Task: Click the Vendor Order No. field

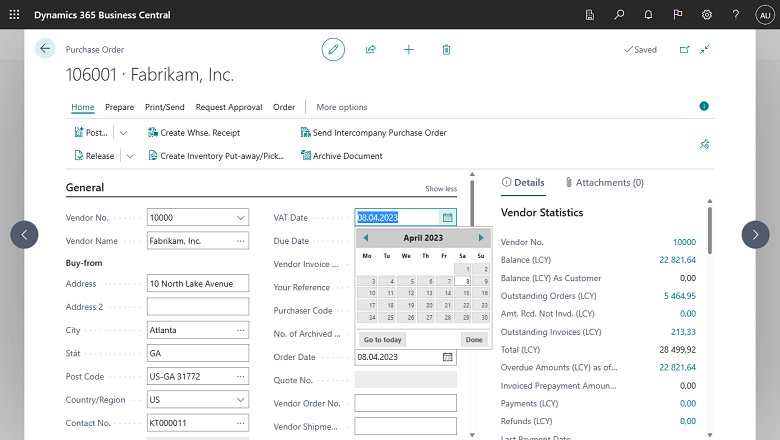Action: [x=405, y=403]
